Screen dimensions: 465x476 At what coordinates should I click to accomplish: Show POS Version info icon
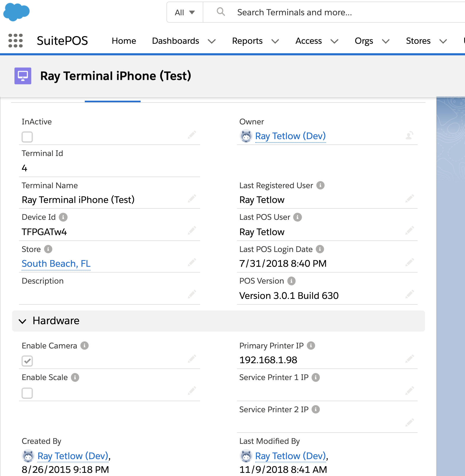tap(291, 281)
